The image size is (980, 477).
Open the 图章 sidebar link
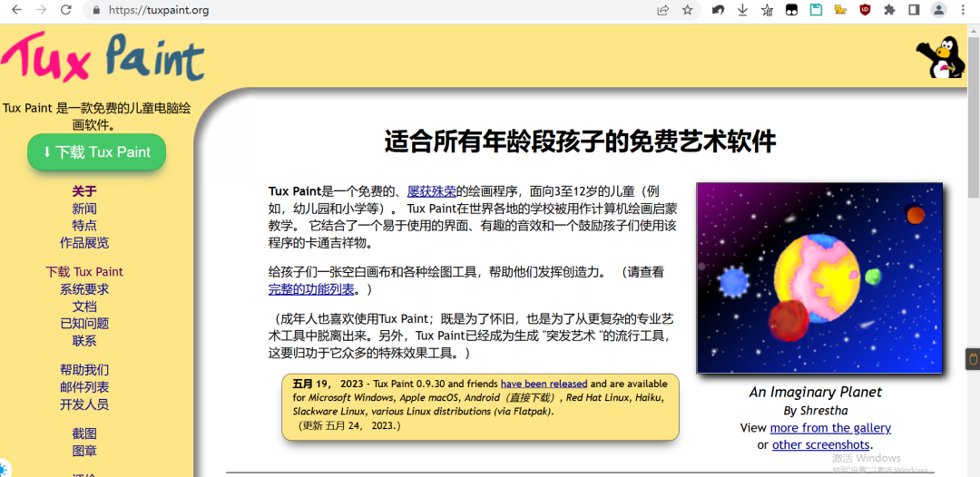pos(84,451)
